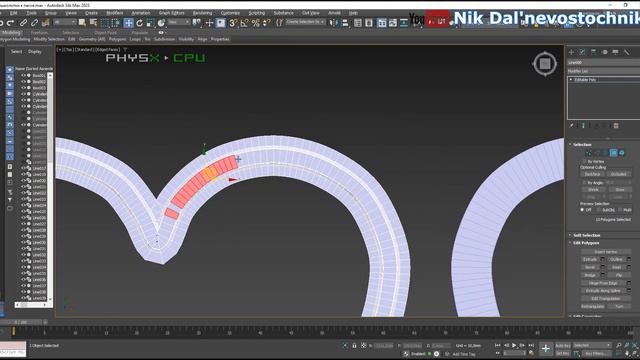Toggle the Auto Key button
This screenshot has height=360, width=640.
pos(563,346)
